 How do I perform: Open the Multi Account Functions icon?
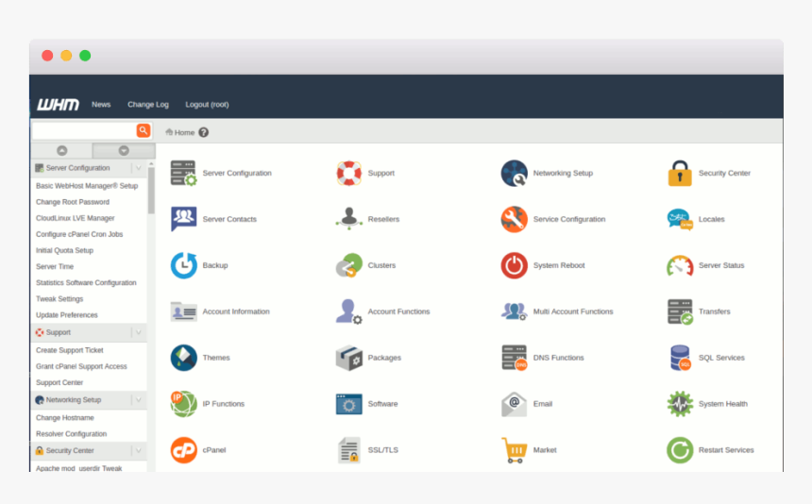[514, 311]
